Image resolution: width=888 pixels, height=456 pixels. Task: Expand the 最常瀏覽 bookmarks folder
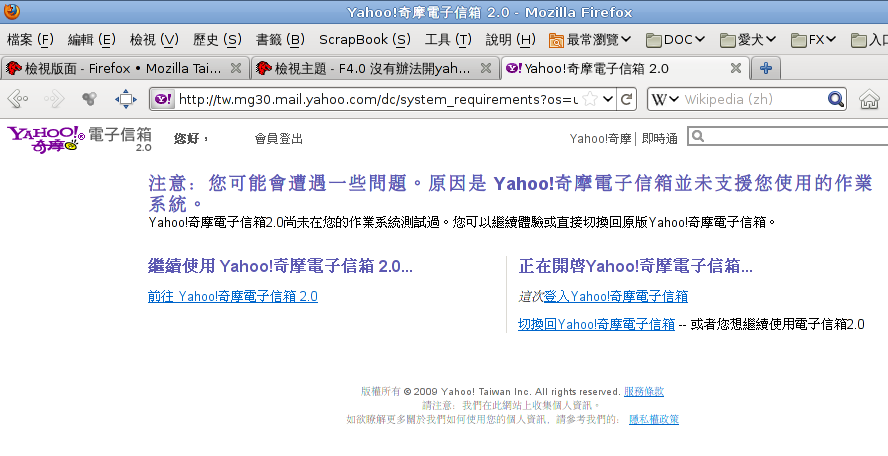coord(590,40)
